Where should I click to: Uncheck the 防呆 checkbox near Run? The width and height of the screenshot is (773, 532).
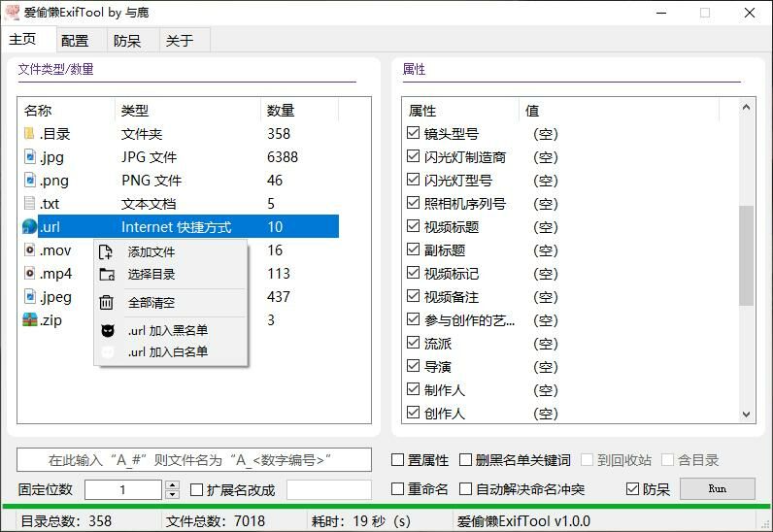(x=633, y=489)
